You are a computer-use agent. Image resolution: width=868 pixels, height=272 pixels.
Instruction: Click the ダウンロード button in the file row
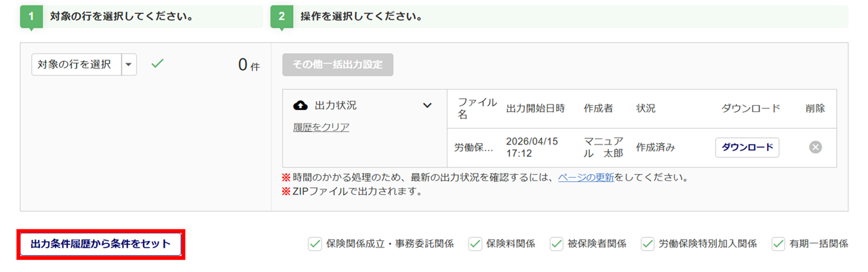pyautogui.click(x=747, y=147)
